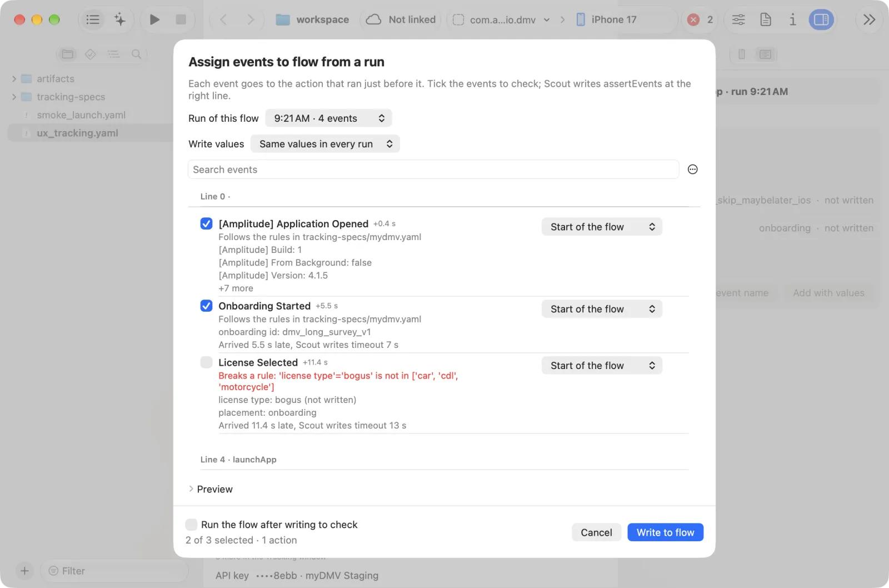Viewport: 889px width, 588px height.
Task: Enable Run the flow after writing to check
Action: point(191,525)
